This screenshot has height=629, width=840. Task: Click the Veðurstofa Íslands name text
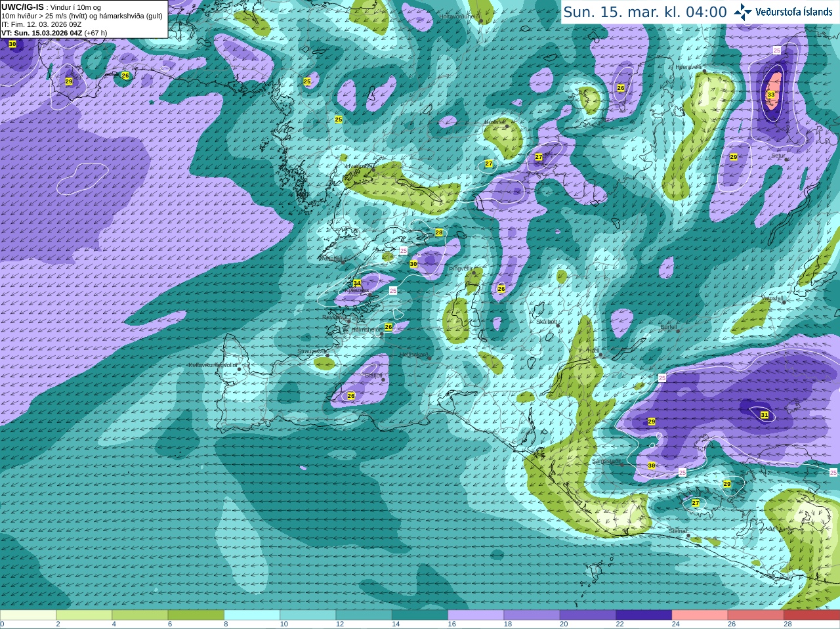[x=793, y=12]
